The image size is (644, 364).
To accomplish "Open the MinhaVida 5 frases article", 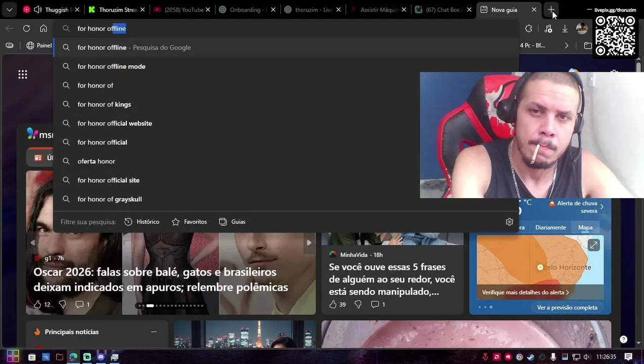I will [392, 279].
